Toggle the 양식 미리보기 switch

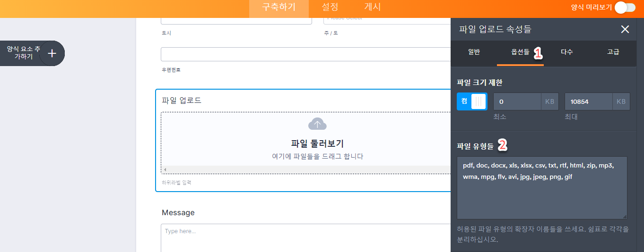pos(624,7)
